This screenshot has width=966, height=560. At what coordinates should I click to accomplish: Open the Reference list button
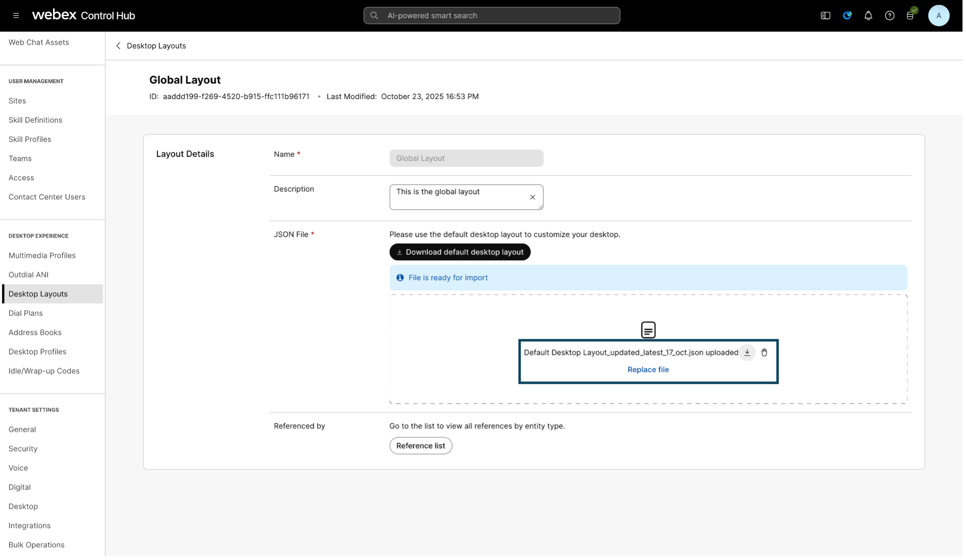(420, 446)
